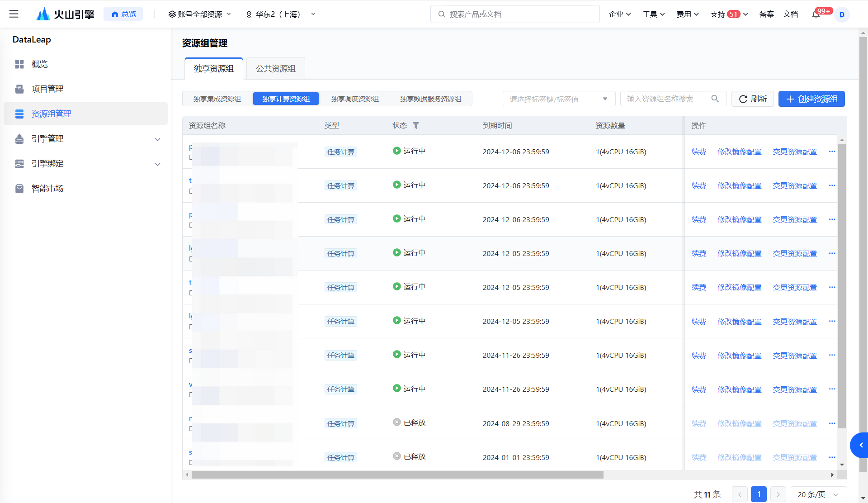Click the 总览 button in top bar
868x503 pixels.
[123, 14]
